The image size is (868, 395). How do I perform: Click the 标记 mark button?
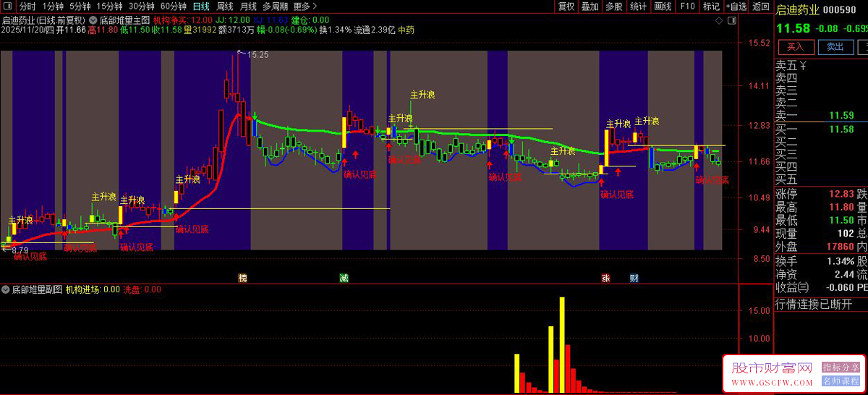click(x=711, y=7)
